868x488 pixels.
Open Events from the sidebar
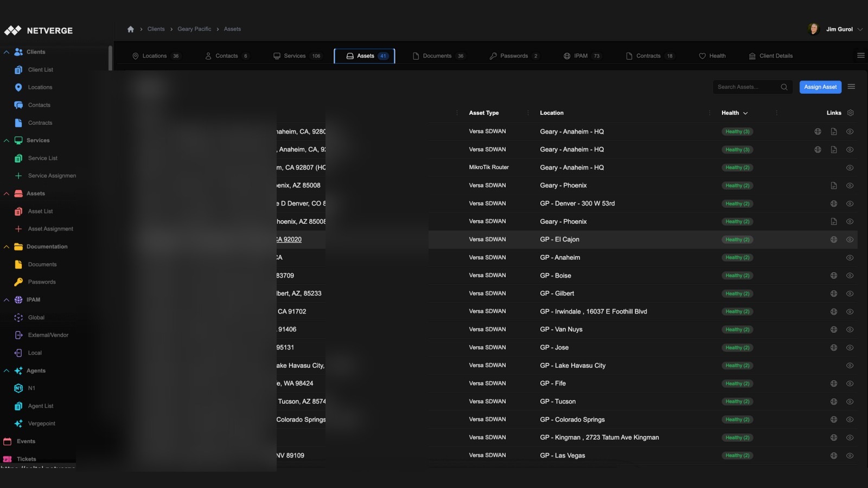pyautogui.click(x=25, y=441)
